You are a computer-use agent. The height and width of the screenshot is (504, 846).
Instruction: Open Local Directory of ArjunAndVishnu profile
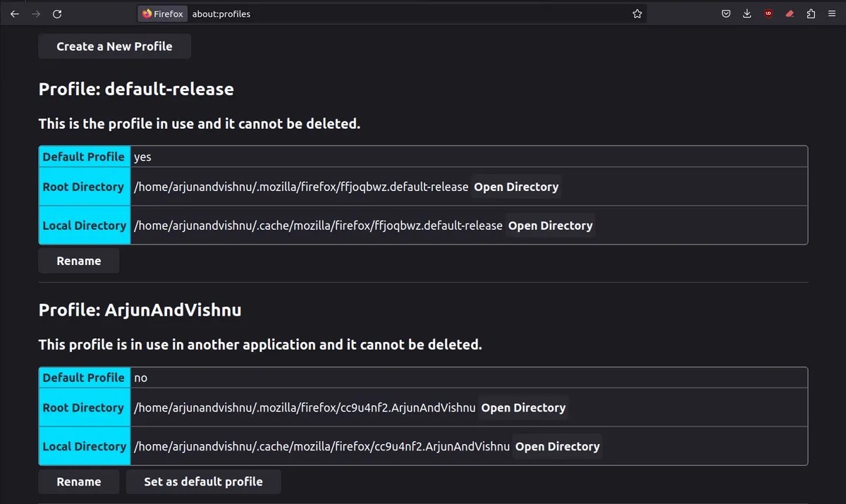pos(558,446)
